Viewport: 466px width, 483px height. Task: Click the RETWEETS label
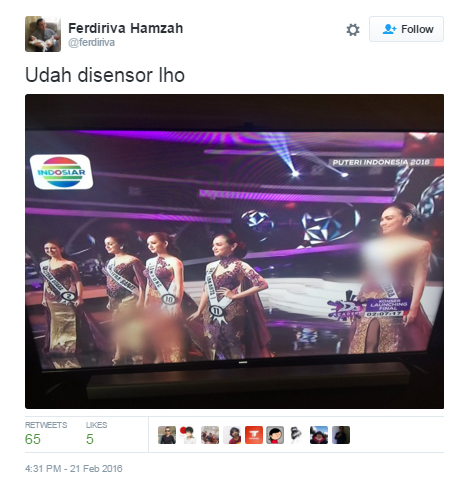tap(46, 425)
